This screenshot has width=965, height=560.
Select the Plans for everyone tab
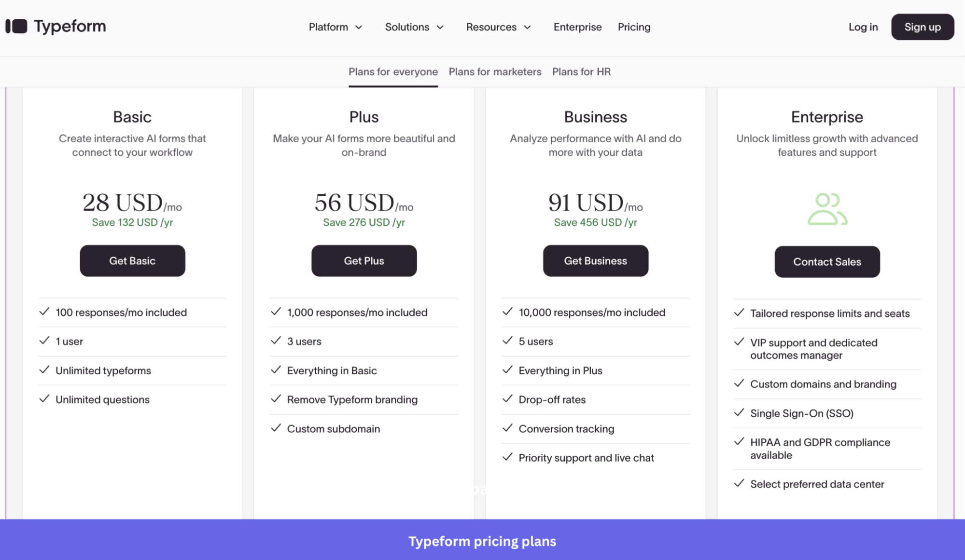pyautogui.click(x=393, y=71)
